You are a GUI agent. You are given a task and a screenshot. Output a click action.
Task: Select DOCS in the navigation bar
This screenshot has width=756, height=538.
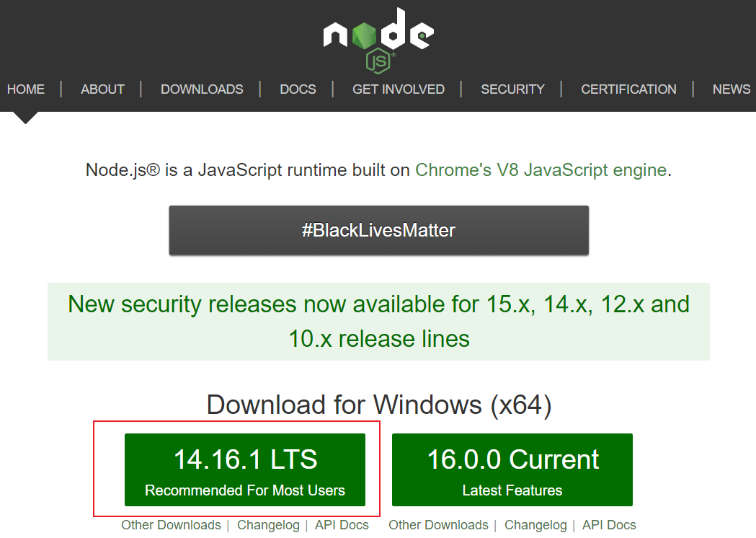[x=298, y=89]
